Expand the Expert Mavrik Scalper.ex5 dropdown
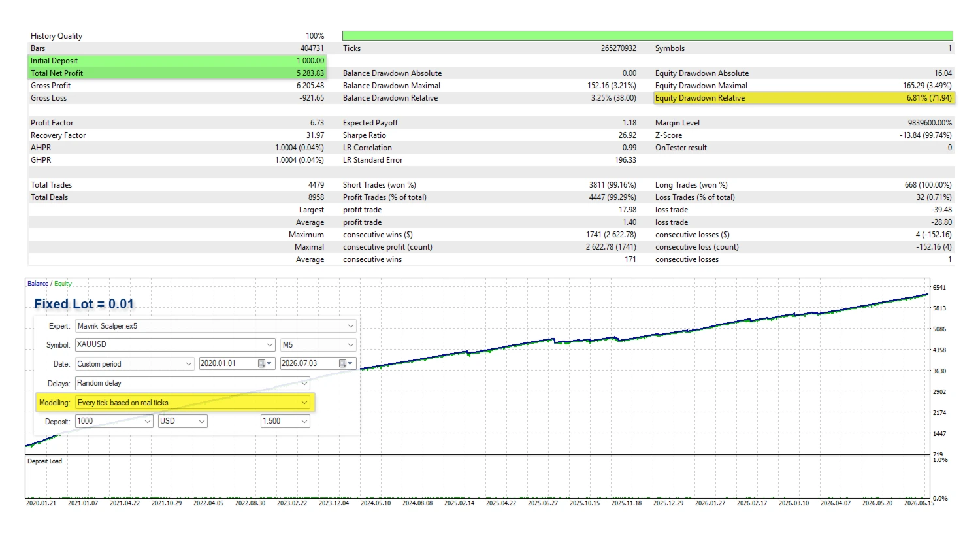 click(350, 326)
